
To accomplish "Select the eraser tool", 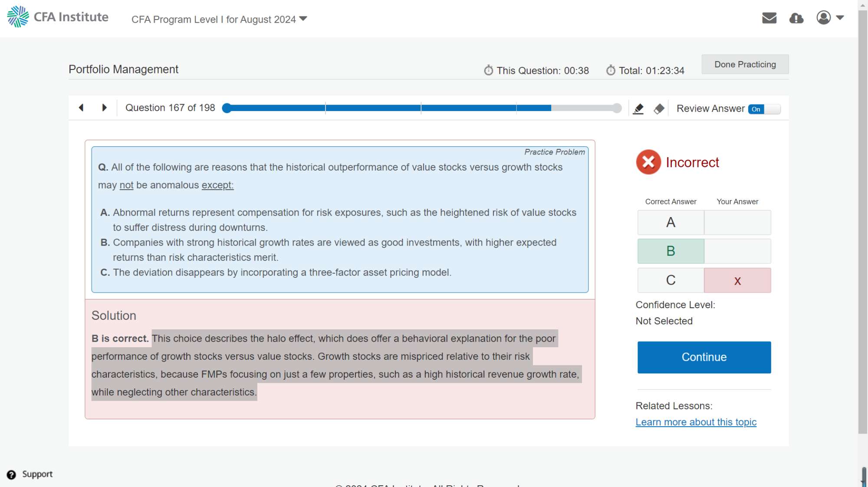I will [659, 109].
